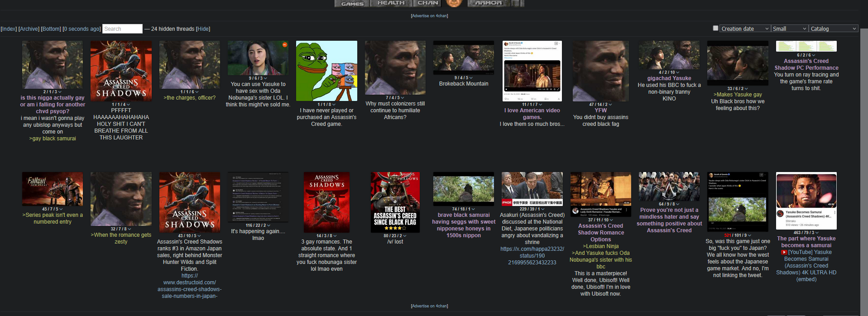
Task: Click the '(embed)' link in the Yasuke thread
Action: point(806,279)
